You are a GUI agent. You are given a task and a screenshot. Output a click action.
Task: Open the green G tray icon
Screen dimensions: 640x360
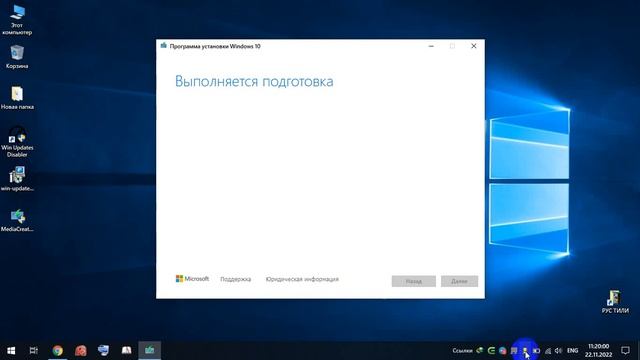tap(491, 351)
